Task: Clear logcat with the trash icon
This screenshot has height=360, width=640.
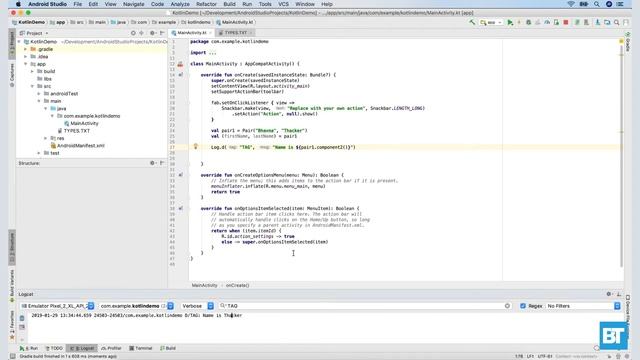Action: 22,318
